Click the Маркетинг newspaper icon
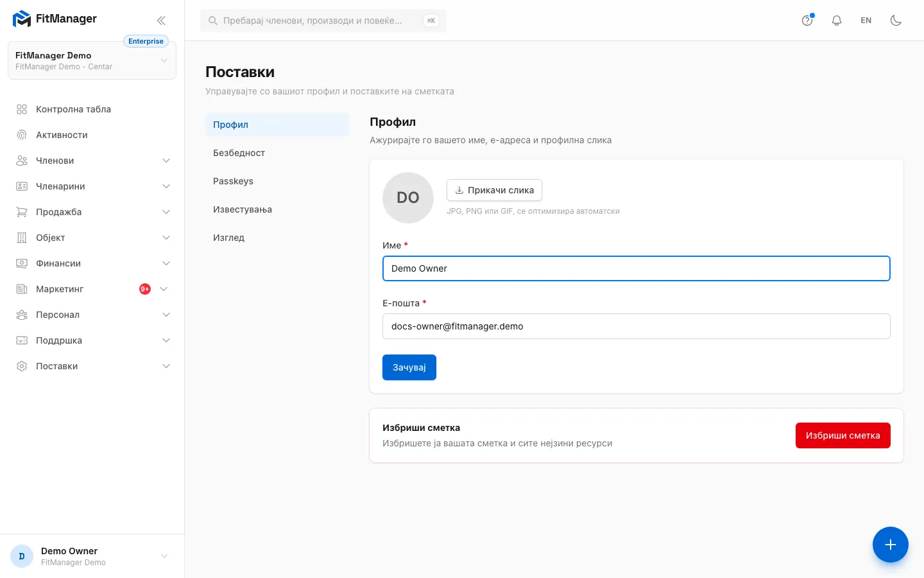Viewport: 924px width, 578px height. click(22, 289)
